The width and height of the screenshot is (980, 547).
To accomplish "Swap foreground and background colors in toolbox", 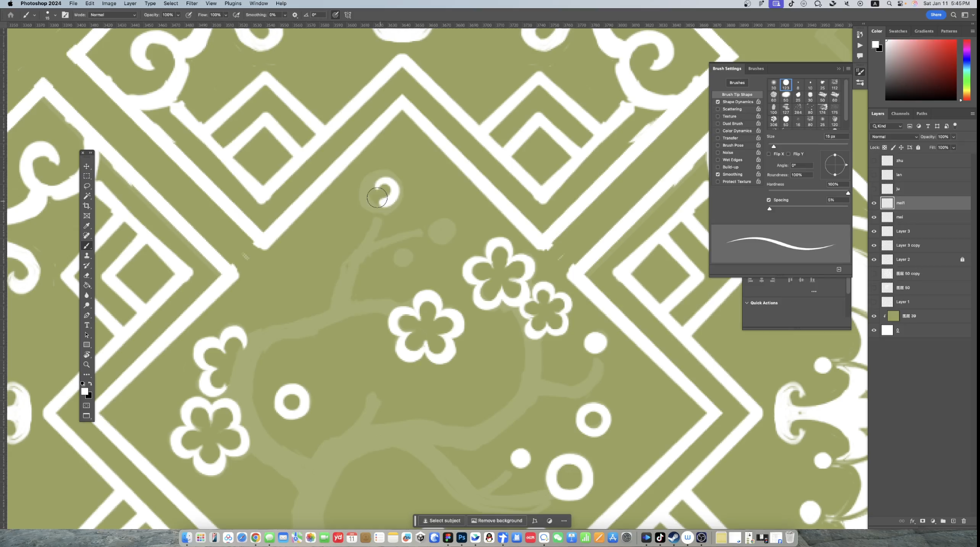I will 90,383.
